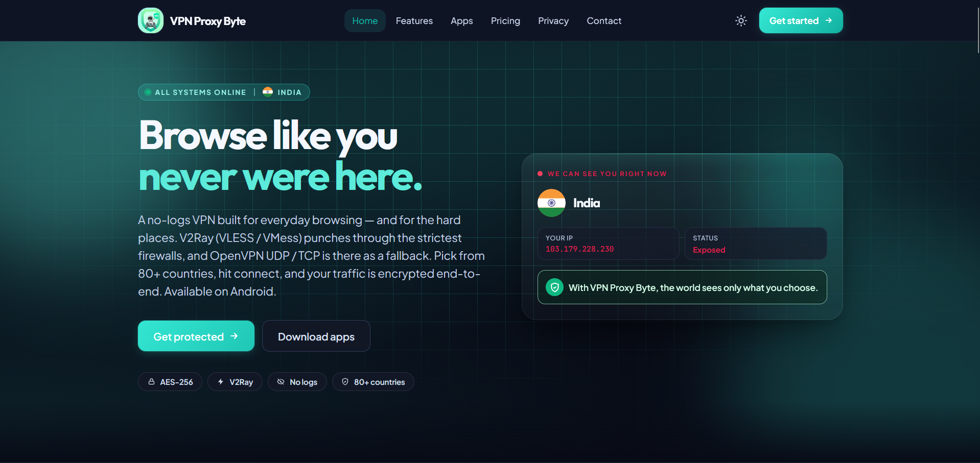Click the never were here headline

coord(281,177)
